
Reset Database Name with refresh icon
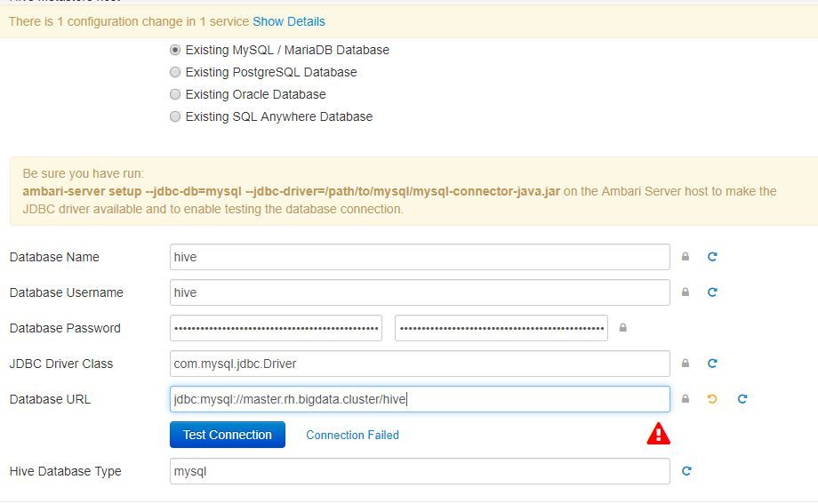712,257
